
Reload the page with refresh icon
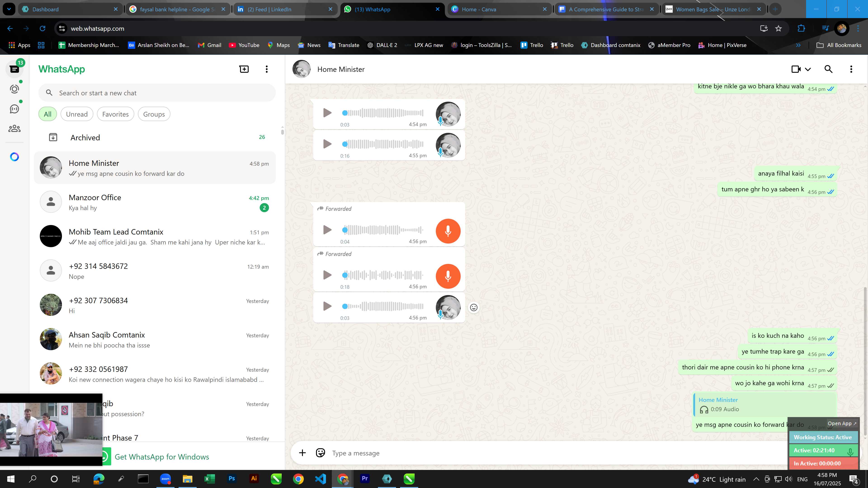pyautogui.click(x=42, y=29)
